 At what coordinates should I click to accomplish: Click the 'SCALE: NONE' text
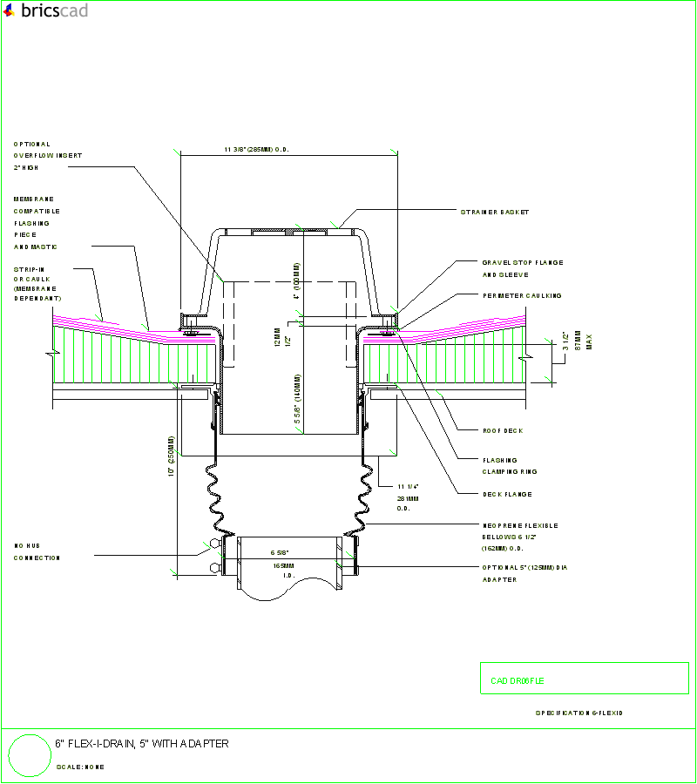pos(80,767)
